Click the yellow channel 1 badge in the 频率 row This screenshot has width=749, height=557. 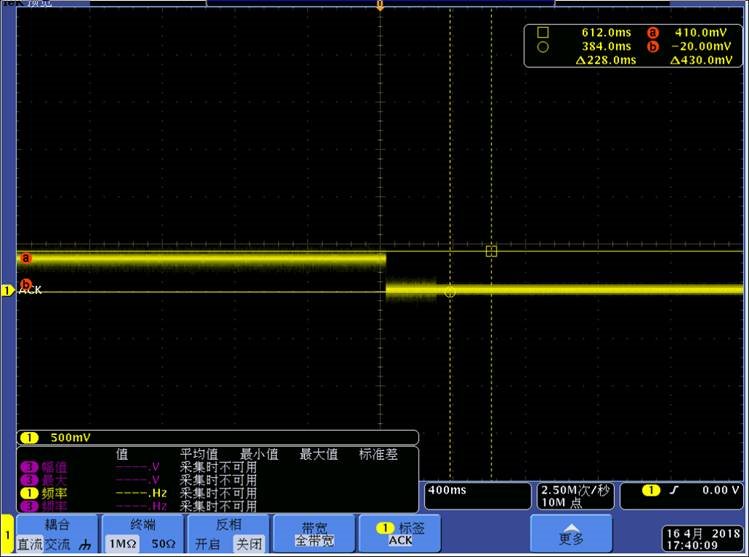tap(29, 493)
